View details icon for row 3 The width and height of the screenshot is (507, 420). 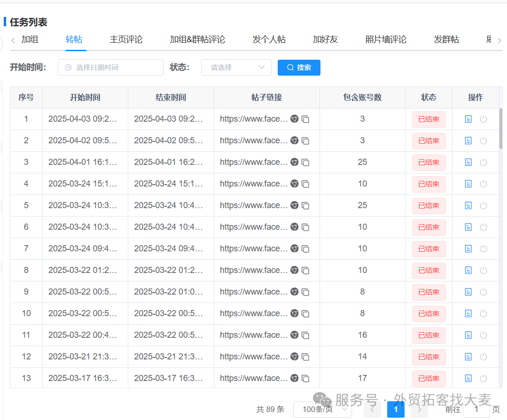click(468, 162)
